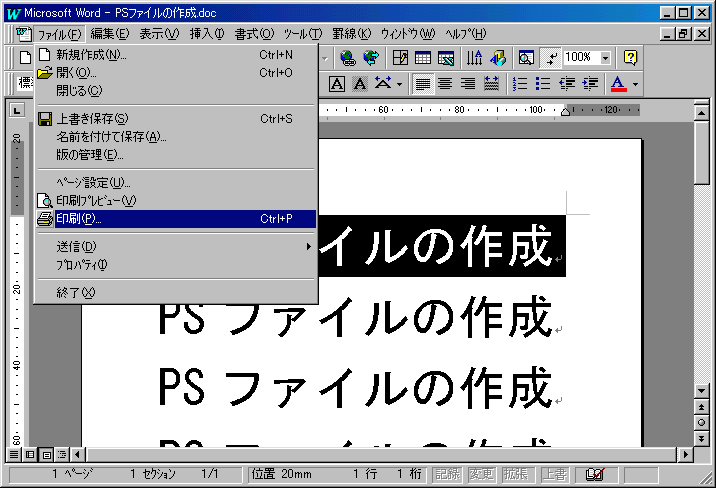Click the vertical scrollbar up arrow
The image size is (716, 488).
[x=701, y=112]
